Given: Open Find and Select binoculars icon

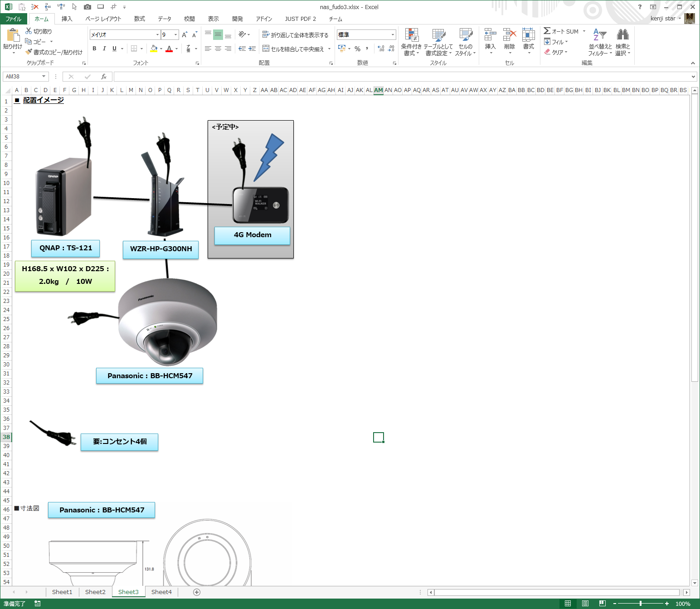Looking at the screenshot, I should (622, 35).
